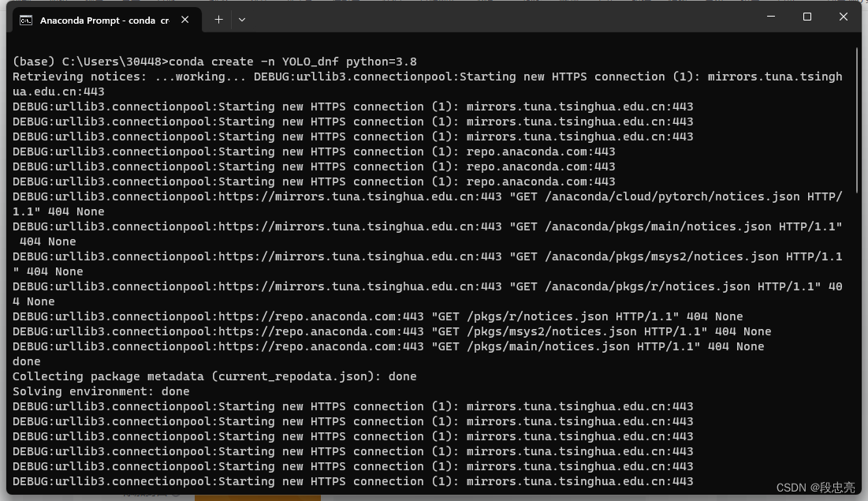Click the repo.anaconda.com '/pkgs/main/notices.json' line
Image resolution: width=868 pixels, height=501 pixels.
[389, 346]
